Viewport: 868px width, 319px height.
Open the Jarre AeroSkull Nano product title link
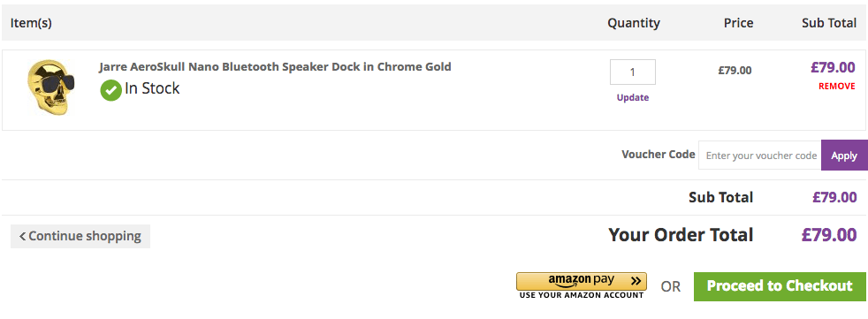(275, 67)
